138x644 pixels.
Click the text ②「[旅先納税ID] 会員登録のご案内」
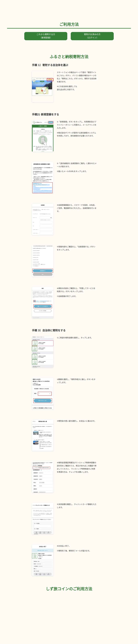click(x=77, y=165)
